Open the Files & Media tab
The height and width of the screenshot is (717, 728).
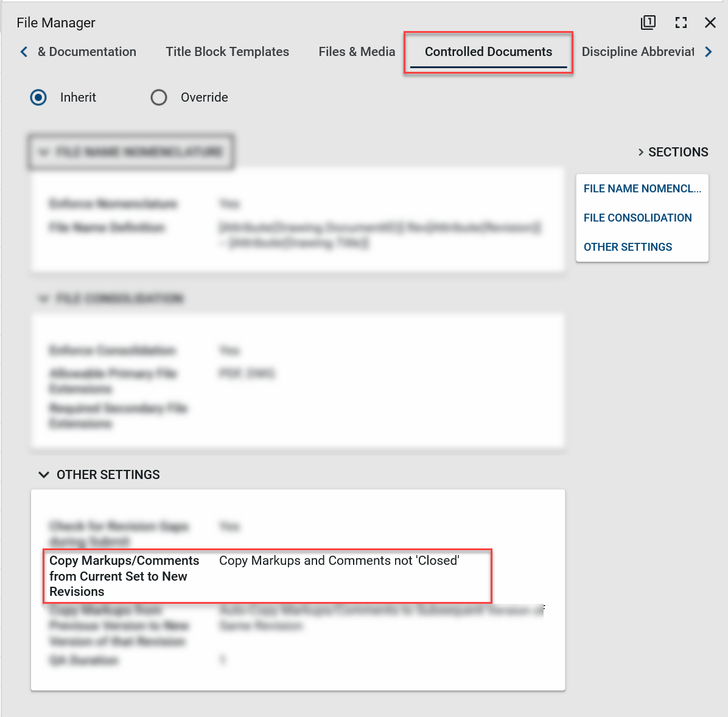tap(357, 52)
